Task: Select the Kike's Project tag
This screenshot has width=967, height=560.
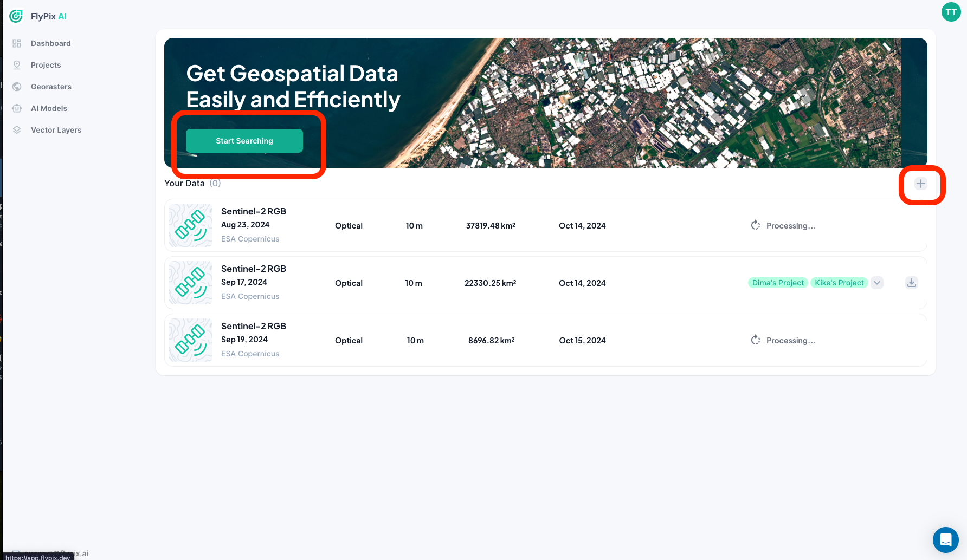Action: (x=839, y=283)
